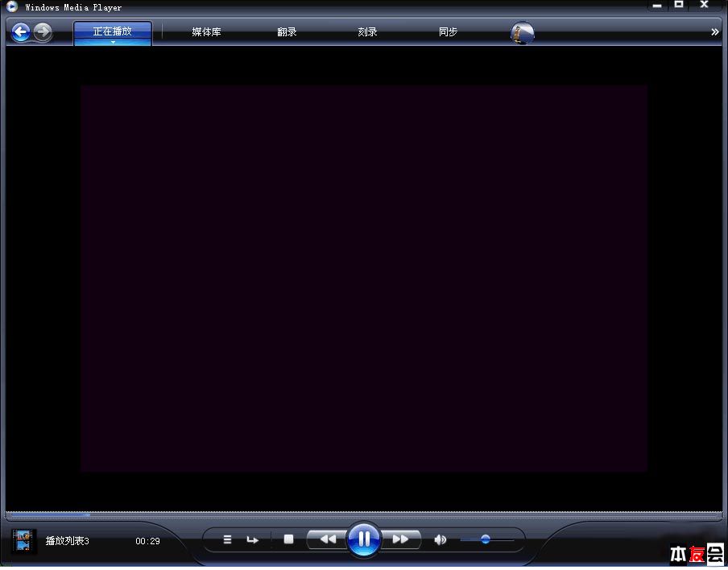This screenshot has height=570, width=728.
Task: Click the online media guide icon in navigation bar
Action: pos(522,32)
